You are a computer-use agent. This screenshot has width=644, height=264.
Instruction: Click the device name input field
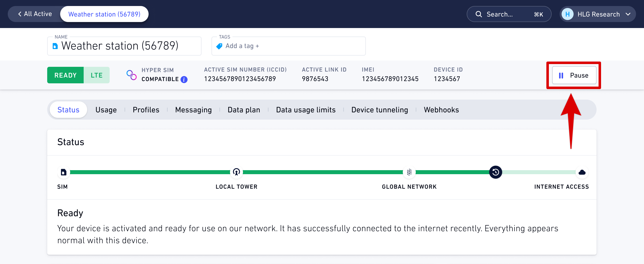(124, 46)
